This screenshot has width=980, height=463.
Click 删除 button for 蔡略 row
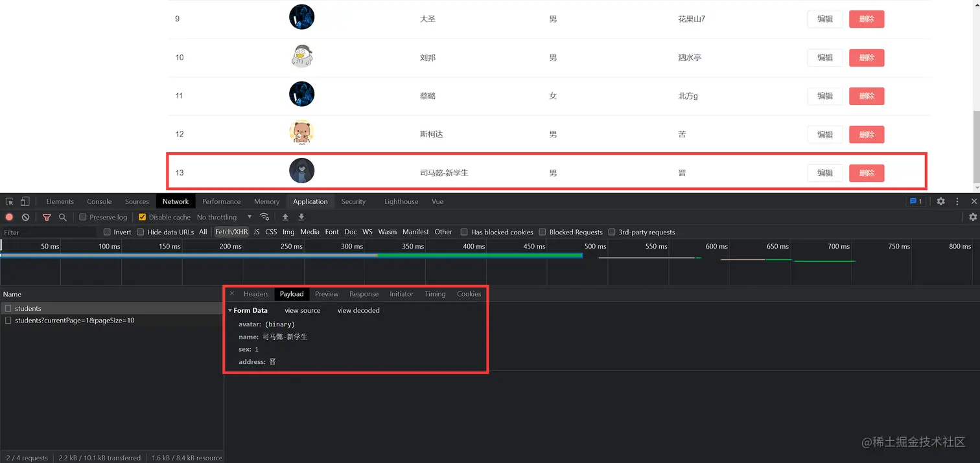click(867, 96)
